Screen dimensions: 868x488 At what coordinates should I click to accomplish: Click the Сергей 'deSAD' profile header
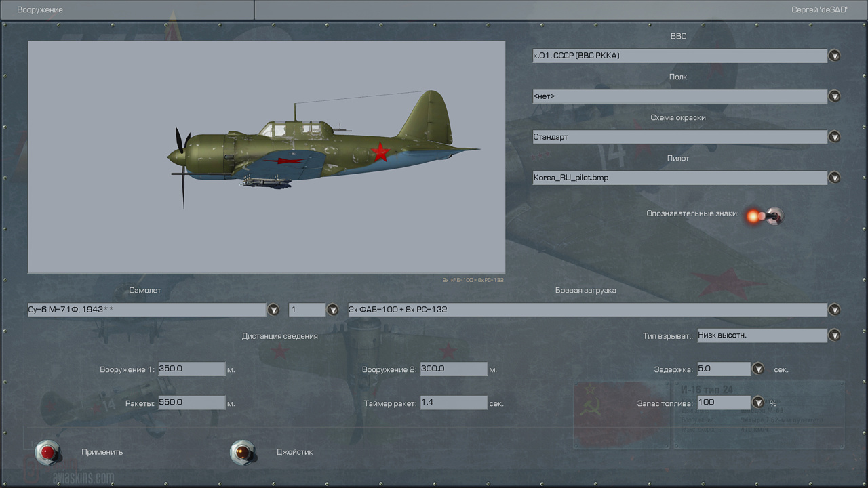point(819,10)
